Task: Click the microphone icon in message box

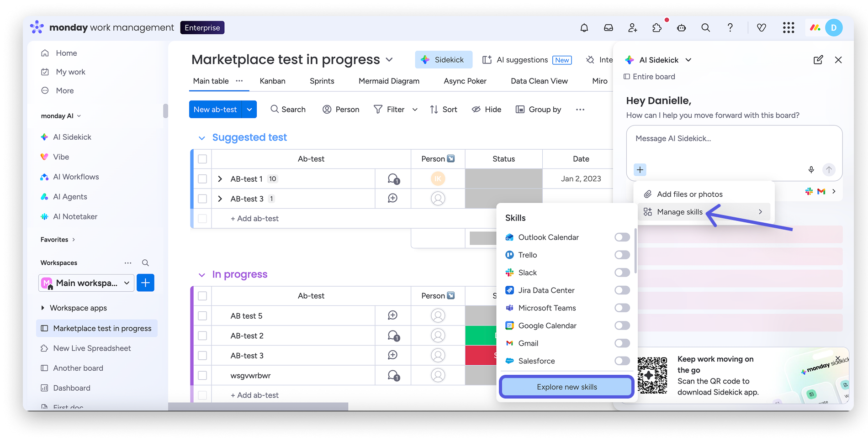Action: point(811,170)
